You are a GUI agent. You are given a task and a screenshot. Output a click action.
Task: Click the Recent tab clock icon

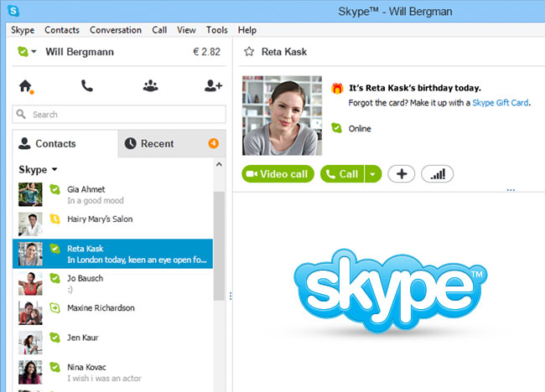pos(130,143)
